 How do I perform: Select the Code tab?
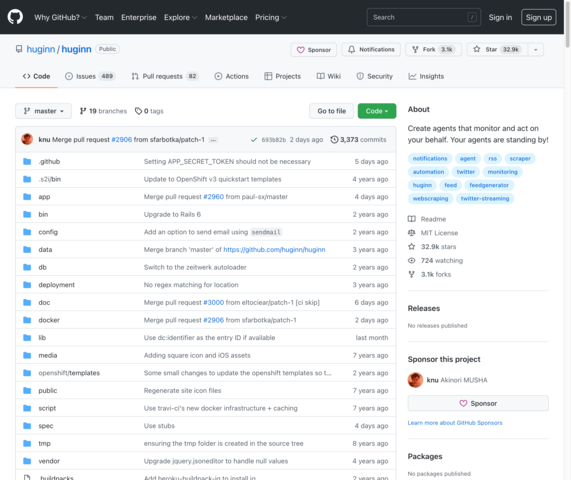(36, 76)
